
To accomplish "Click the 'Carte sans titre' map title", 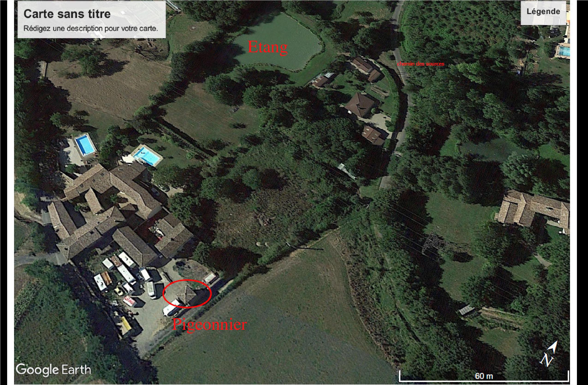I will click(67, 14).
